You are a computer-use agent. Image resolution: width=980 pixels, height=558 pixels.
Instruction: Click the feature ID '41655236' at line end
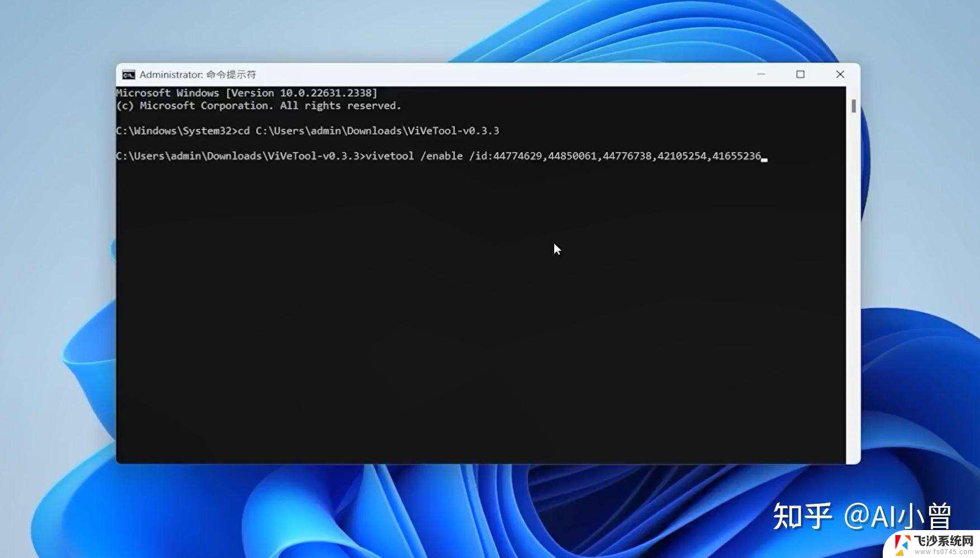coord(736,156)
